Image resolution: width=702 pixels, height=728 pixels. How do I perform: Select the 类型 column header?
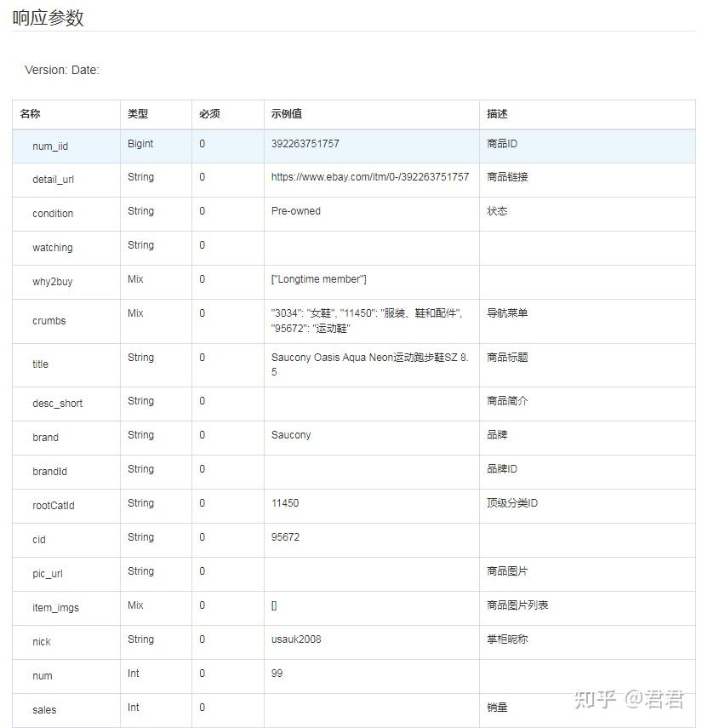click(x=140, y=113)
